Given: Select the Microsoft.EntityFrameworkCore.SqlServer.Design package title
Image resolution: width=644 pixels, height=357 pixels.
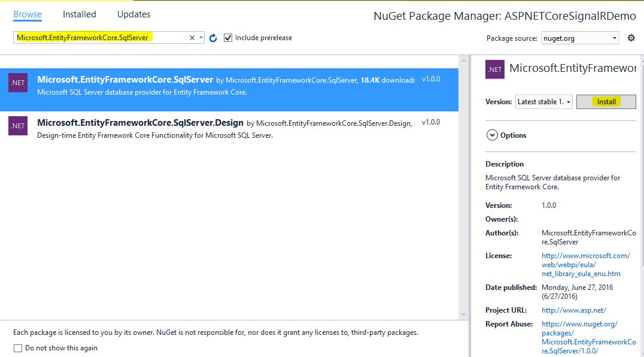Looking at the screenshot, I should (141, 123).
